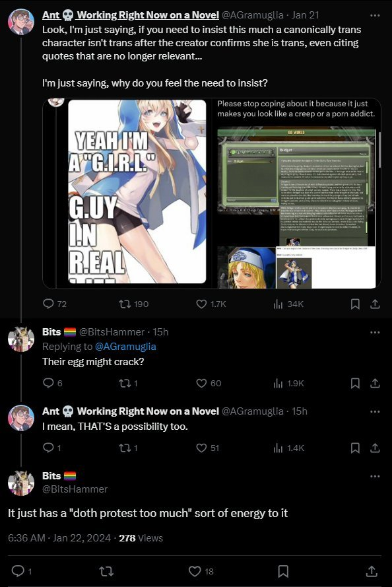The image size is (392, 587).
Task: View analytics showing 34K views
Action: pos(288,304)
